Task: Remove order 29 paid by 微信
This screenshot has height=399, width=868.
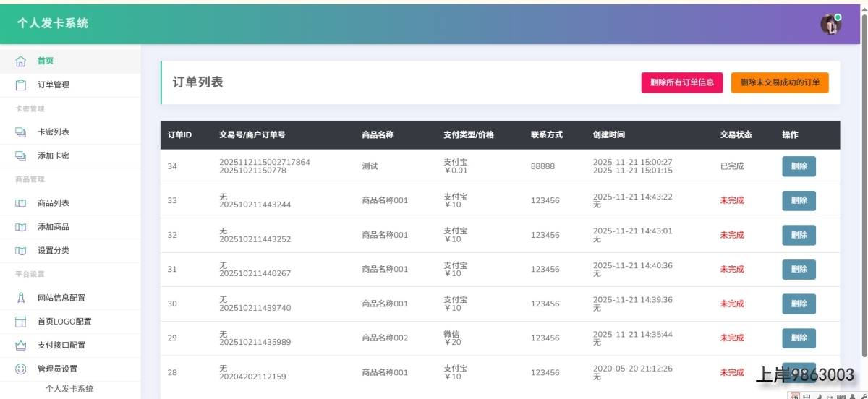Action: point(799,338)
